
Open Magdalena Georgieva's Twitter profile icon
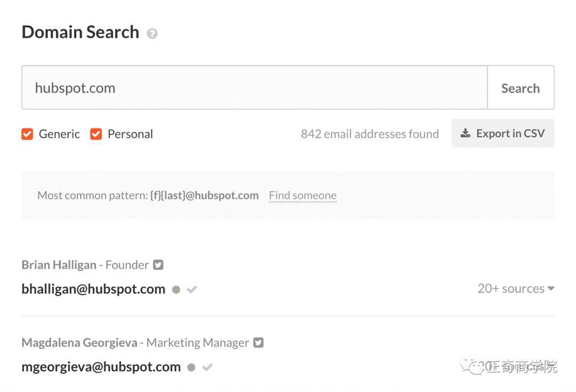point(259,342)
